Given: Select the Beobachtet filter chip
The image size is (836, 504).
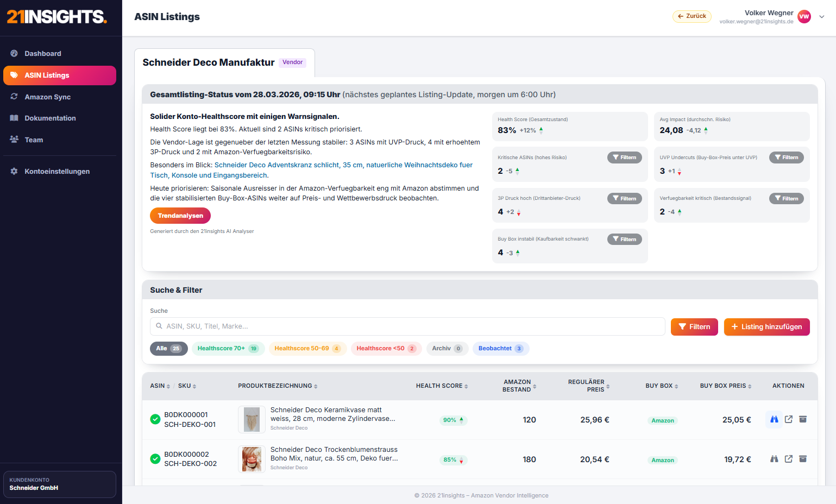Looking at the screenshot, I should pyautogui.click(x=501, y=349).
